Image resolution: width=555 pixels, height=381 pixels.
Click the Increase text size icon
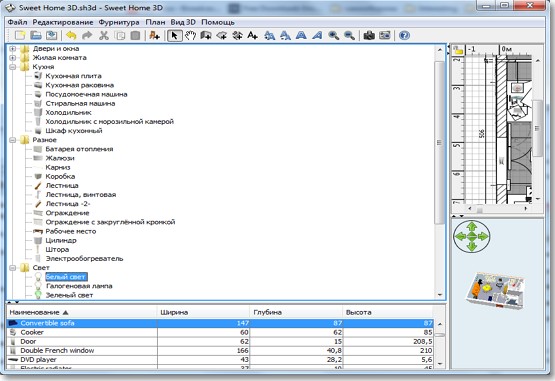(x=269, y=35)
